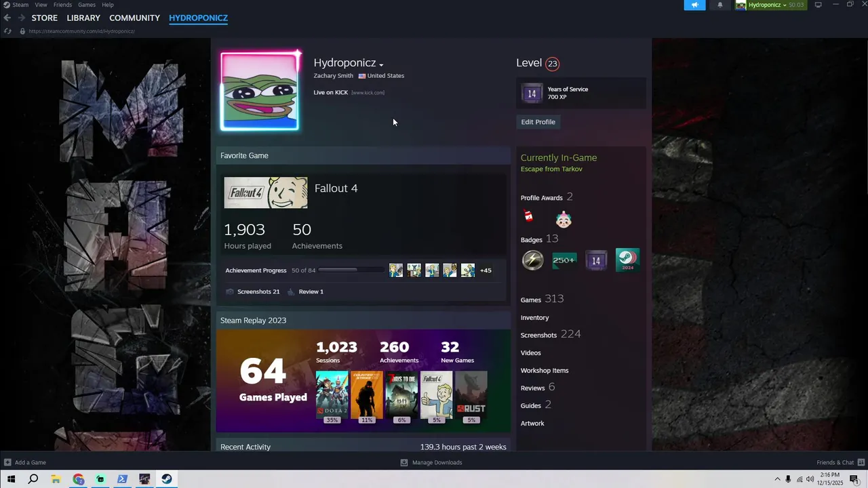
Task: Click the Dota 2 replay cover
Action: pyautogui.click(x=332, y=394)
